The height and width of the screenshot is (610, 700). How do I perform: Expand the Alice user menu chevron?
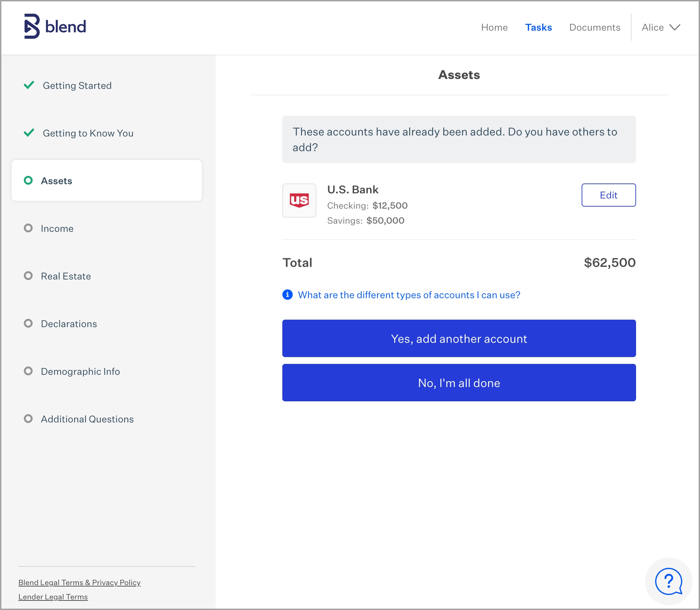675,27
